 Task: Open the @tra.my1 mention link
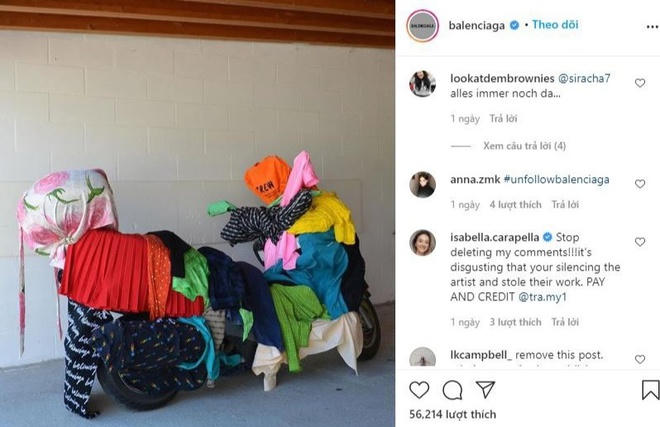point(543,297)
